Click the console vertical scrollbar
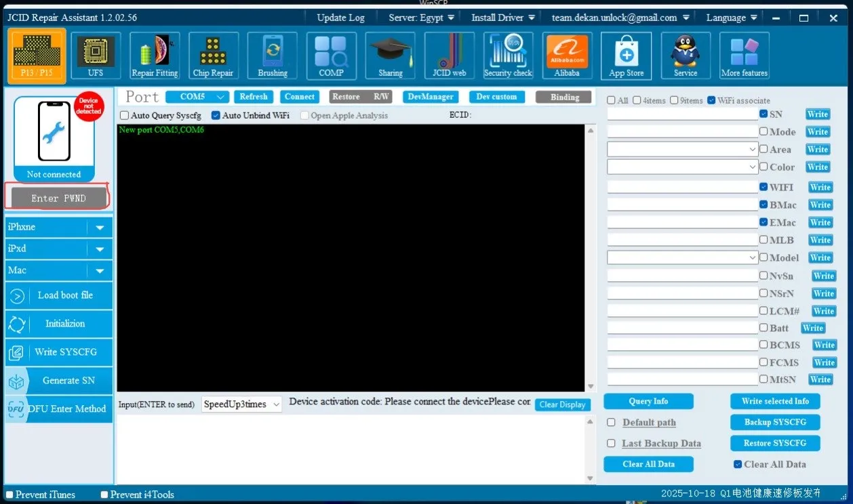Image resolution: width=853 pixels, height=504 pixels. pyautogui.click(x=590, y=257)
